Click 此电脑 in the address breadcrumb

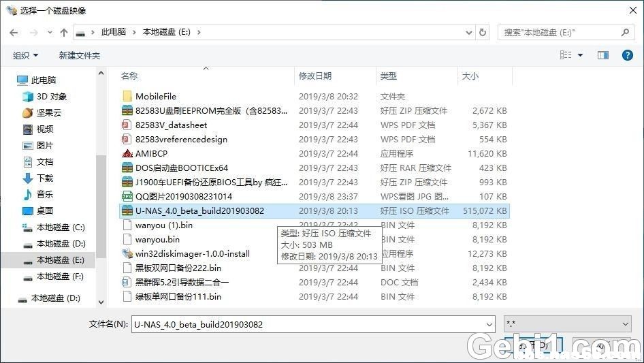(113, 32)
